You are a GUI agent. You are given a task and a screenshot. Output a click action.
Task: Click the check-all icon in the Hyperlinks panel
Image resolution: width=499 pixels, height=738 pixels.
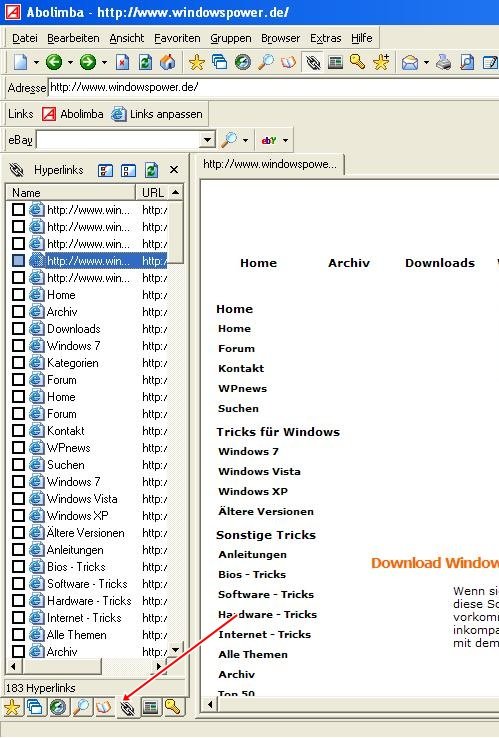(105, 170)
